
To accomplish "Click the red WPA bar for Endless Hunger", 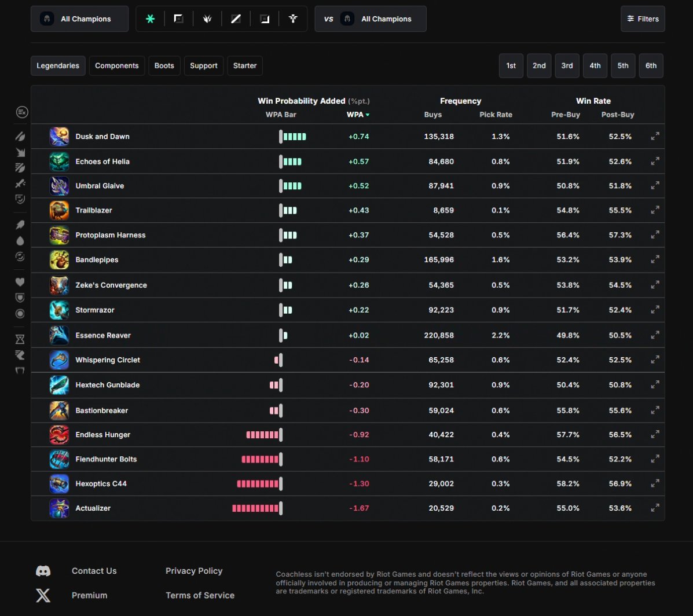I will 265,435.
